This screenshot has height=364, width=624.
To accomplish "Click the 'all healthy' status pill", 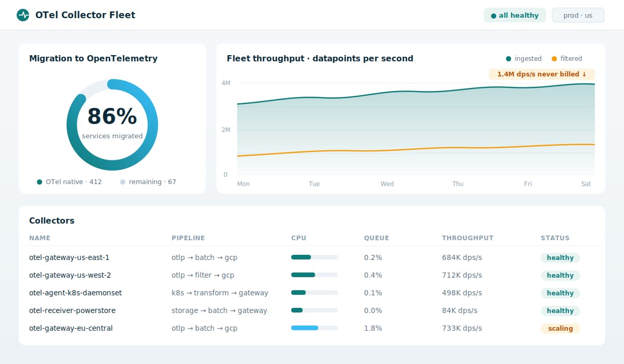I will coord(515,15).
